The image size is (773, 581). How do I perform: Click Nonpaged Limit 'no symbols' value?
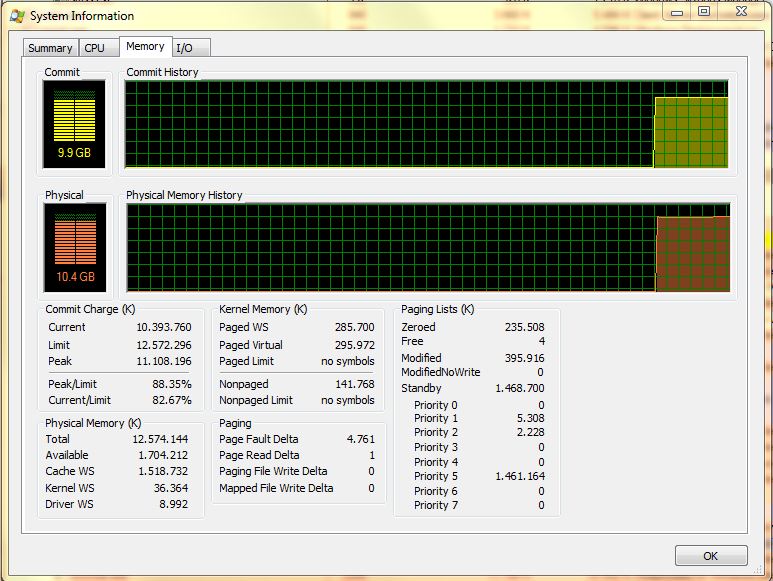[x=348, y=400]
